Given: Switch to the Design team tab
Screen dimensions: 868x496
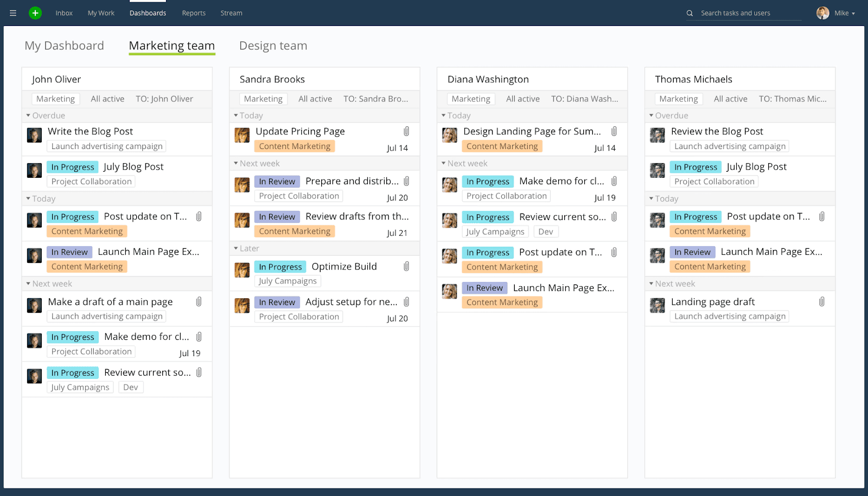Looking at the screenshot, I should pyautogui.click(x=273, y=46).
